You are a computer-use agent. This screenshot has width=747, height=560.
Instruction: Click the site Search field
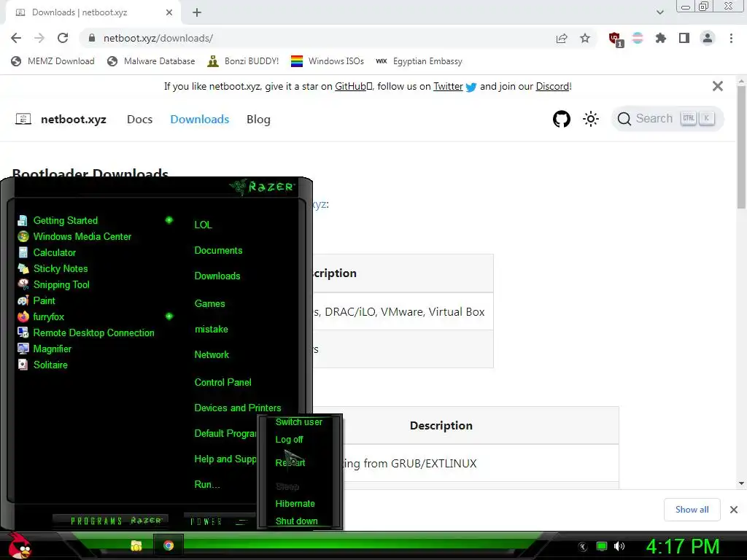(667, 119)
